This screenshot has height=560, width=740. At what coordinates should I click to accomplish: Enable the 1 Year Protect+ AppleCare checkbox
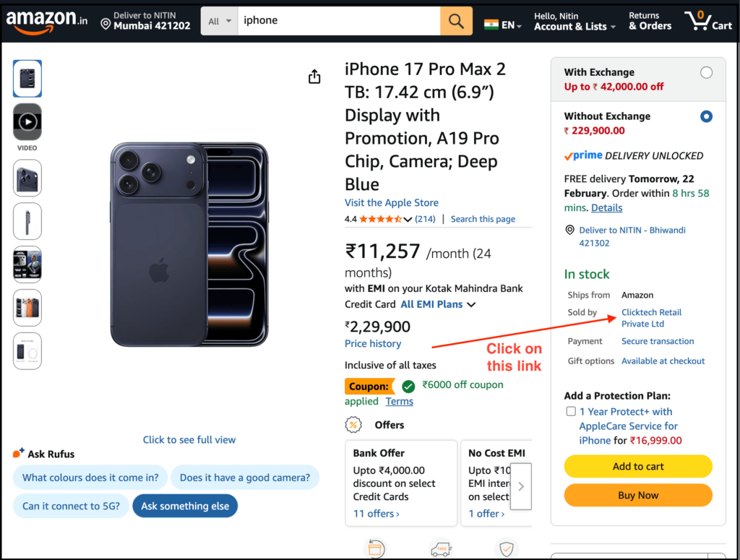tap(571, 410)
